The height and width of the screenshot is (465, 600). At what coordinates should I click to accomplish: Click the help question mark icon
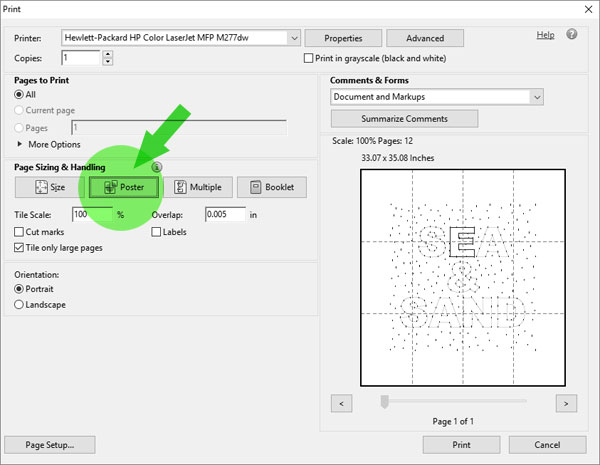coord(572,34)
